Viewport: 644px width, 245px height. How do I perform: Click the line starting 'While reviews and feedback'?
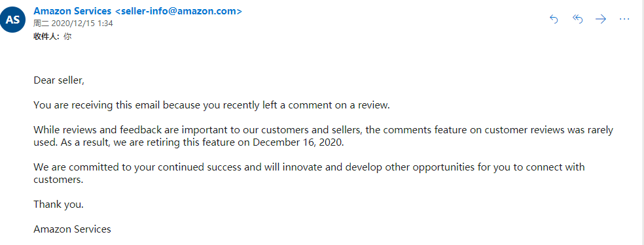(323, 130)
